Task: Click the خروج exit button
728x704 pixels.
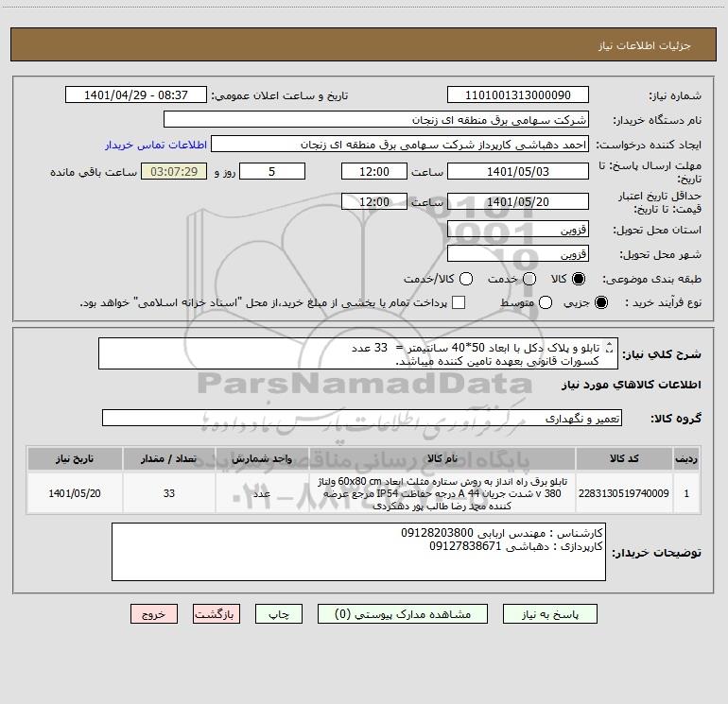Action: [x=154, y=614]
